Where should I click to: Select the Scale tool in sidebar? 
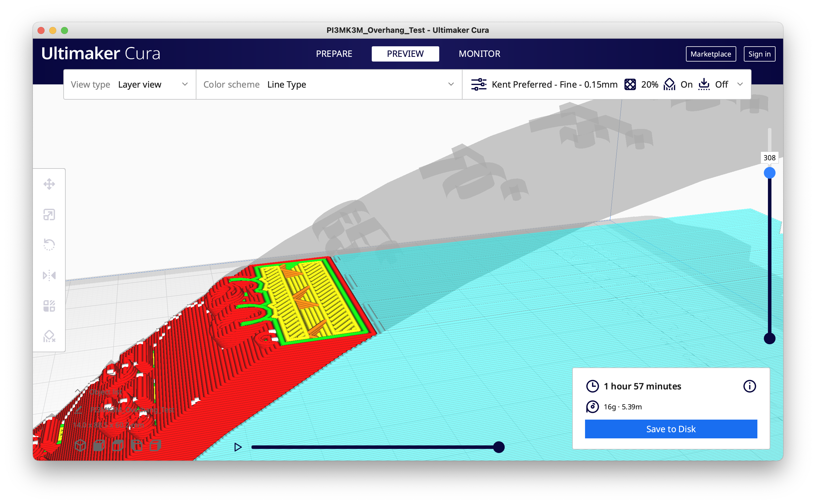click(49, 215)
